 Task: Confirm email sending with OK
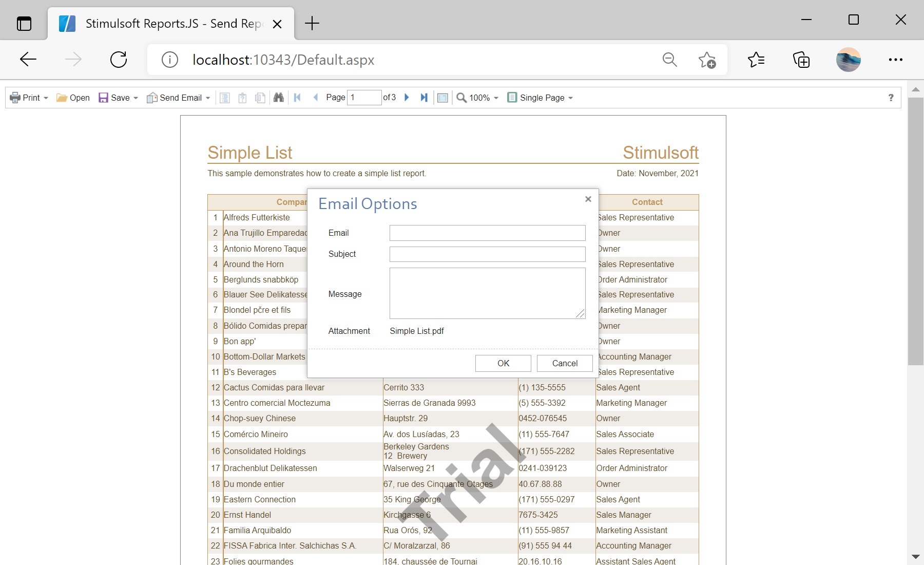pyautogui.click(x=503, y=363)
